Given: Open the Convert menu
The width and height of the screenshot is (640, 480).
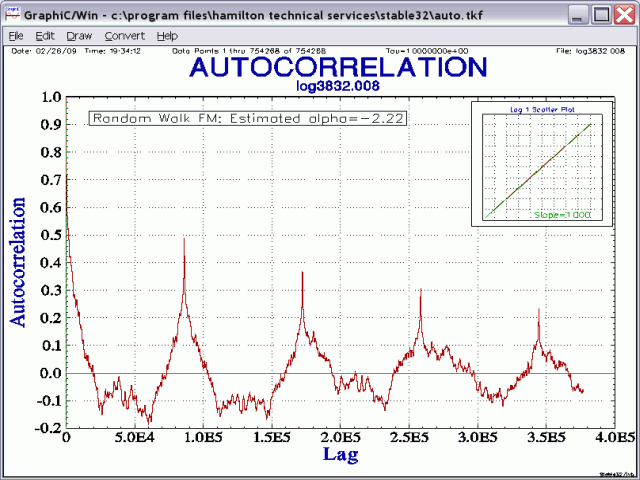Looking at the screenshot, I should click(x=124, y=36).
